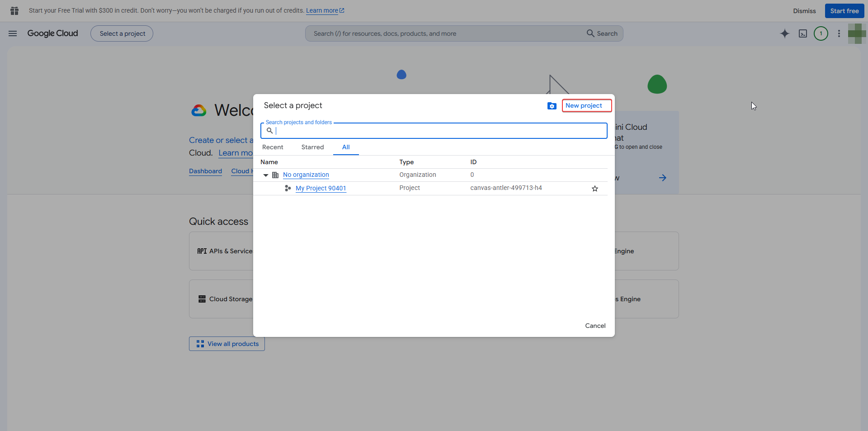
Task: Click View all products button
Action: (227, 344)
